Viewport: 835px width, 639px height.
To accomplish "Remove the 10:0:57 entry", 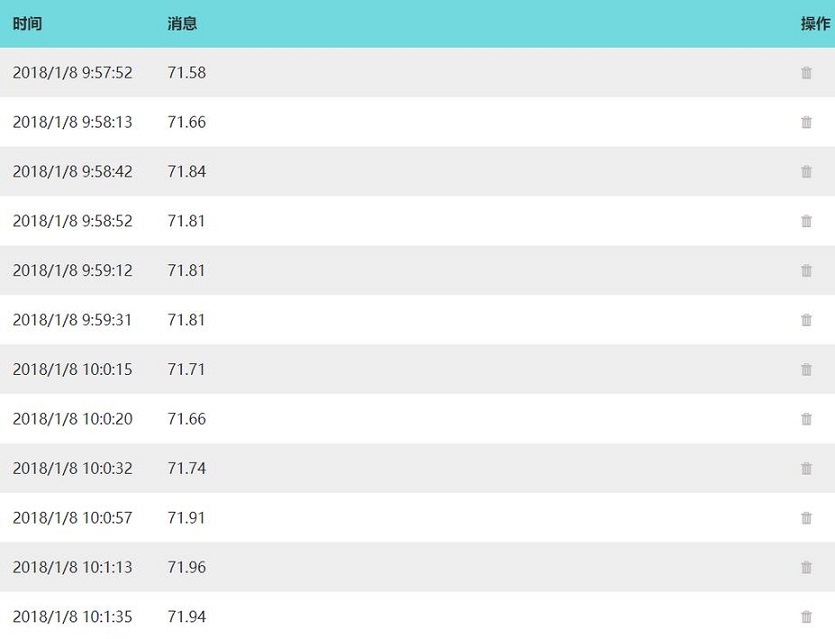I will point(806,518).
